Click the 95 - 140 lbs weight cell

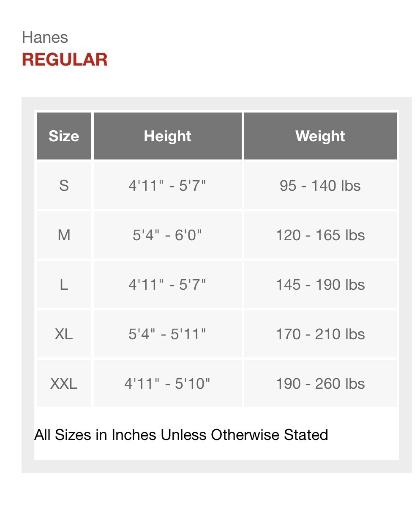tap(320, 185)
